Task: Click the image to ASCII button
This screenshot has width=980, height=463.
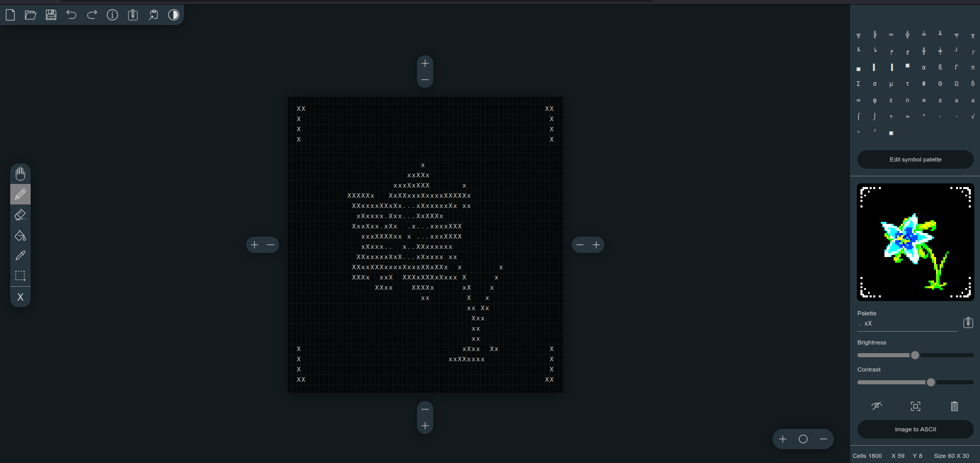Action: coord(915,429)
